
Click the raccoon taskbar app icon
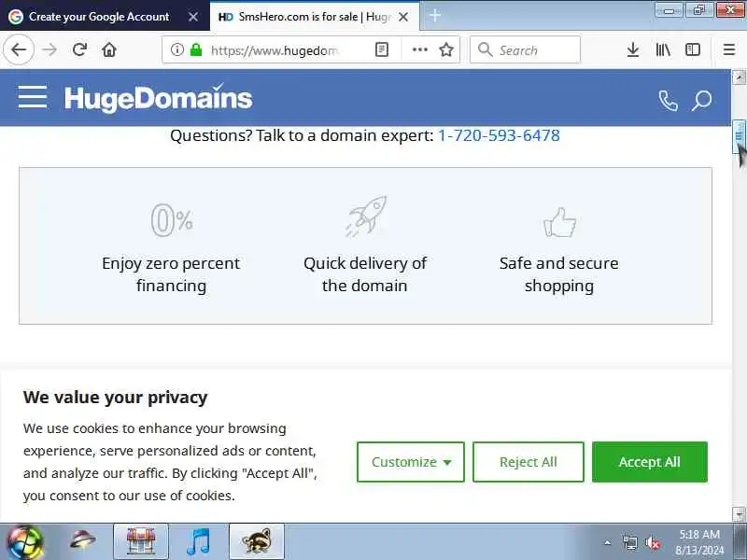tap(257, 542)
